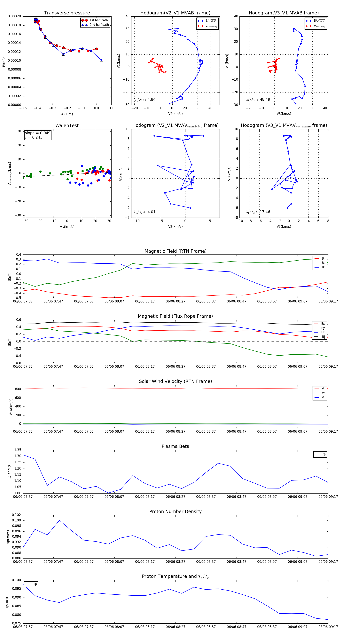Click the 'Np(#/cc)' y-axis label

(x=8, y=537)
